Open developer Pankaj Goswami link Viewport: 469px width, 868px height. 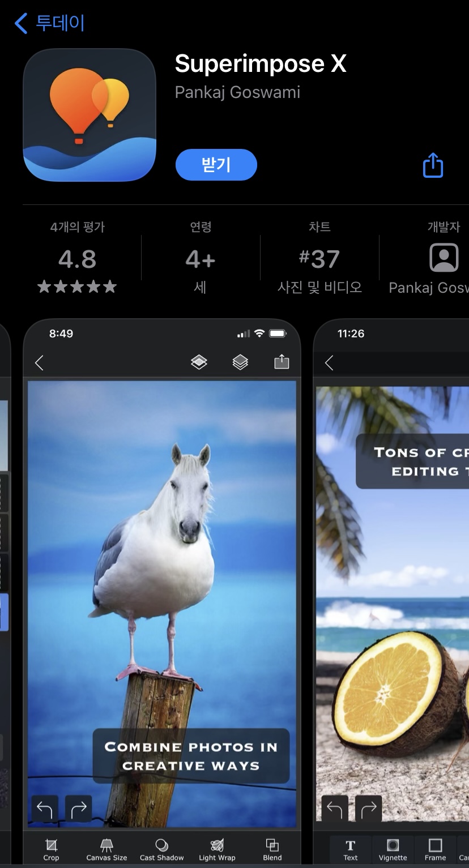pos(237,92)
